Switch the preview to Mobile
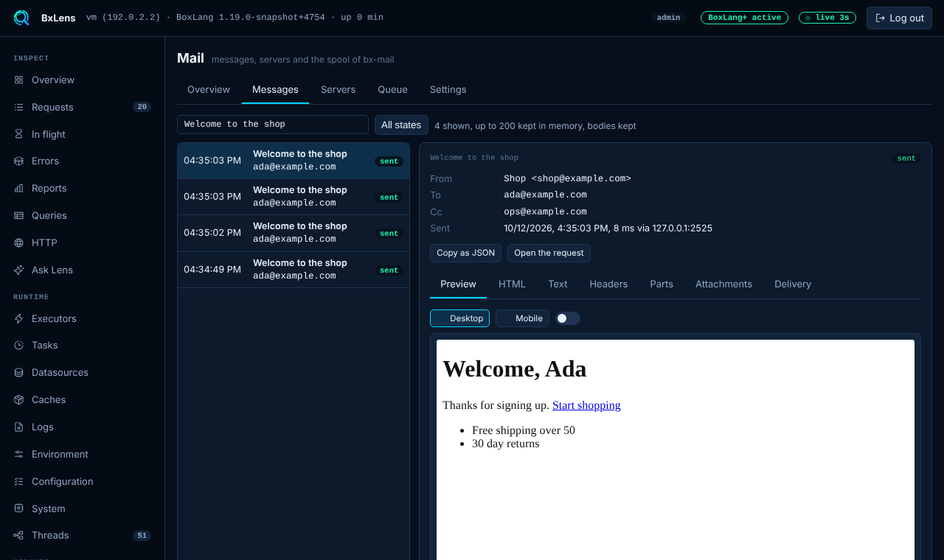Screen dimensions: 944x560 pos(522,318)
